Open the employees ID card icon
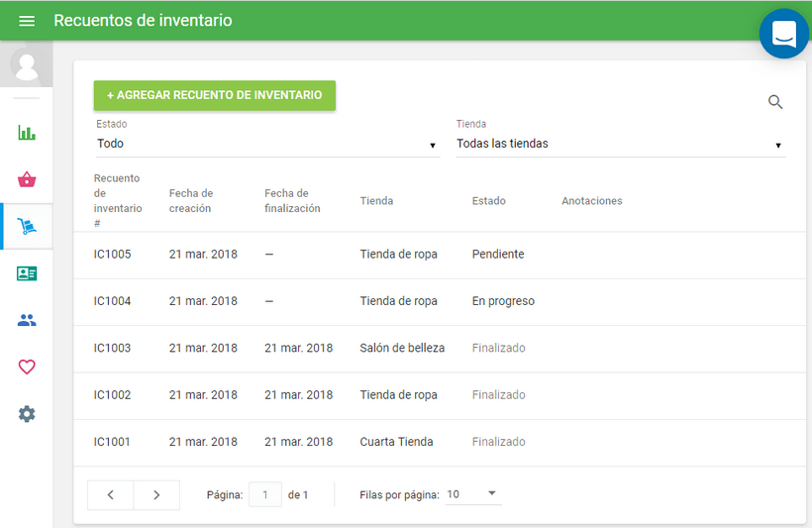The height and width of the screenshot is (528, 812). (x=27, y=273)
